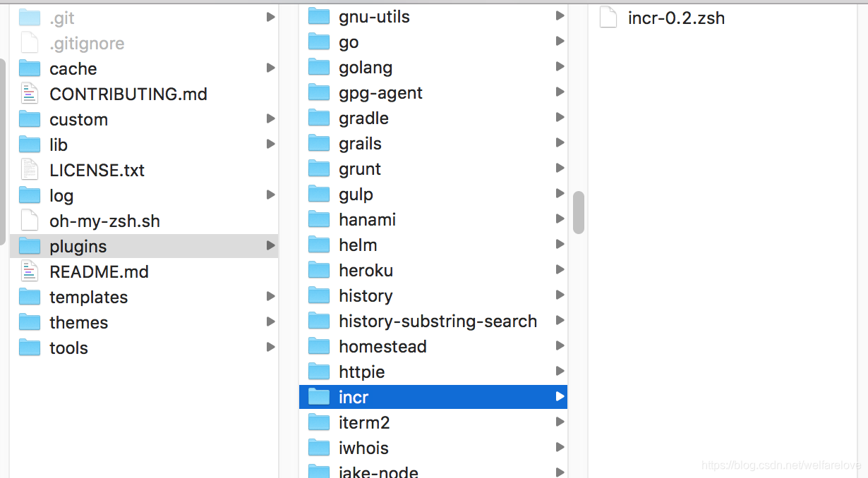Click the gpg-agent folder icon

[320, 92]
